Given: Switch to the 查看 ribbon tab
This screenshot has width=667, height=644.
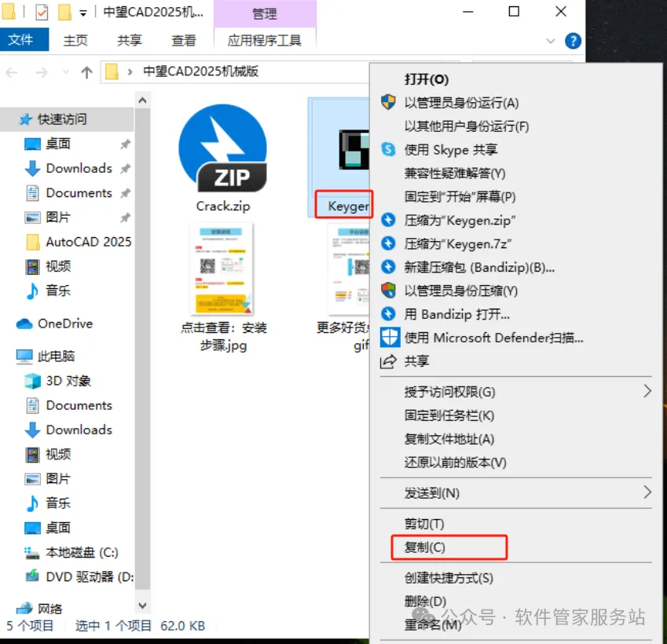Looking at the screenshot, I should [x=184, y=40].
